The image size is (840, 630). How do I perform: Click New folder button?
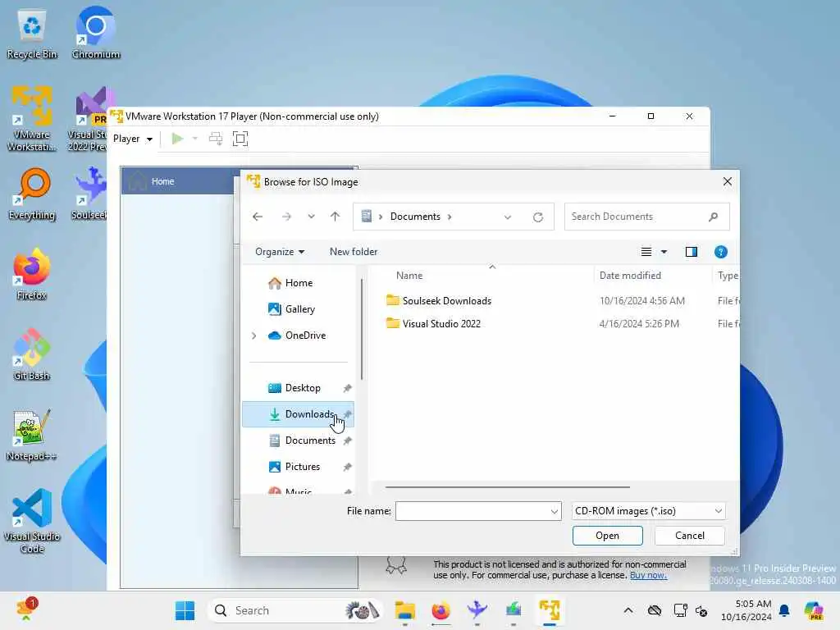coord(354,252)
